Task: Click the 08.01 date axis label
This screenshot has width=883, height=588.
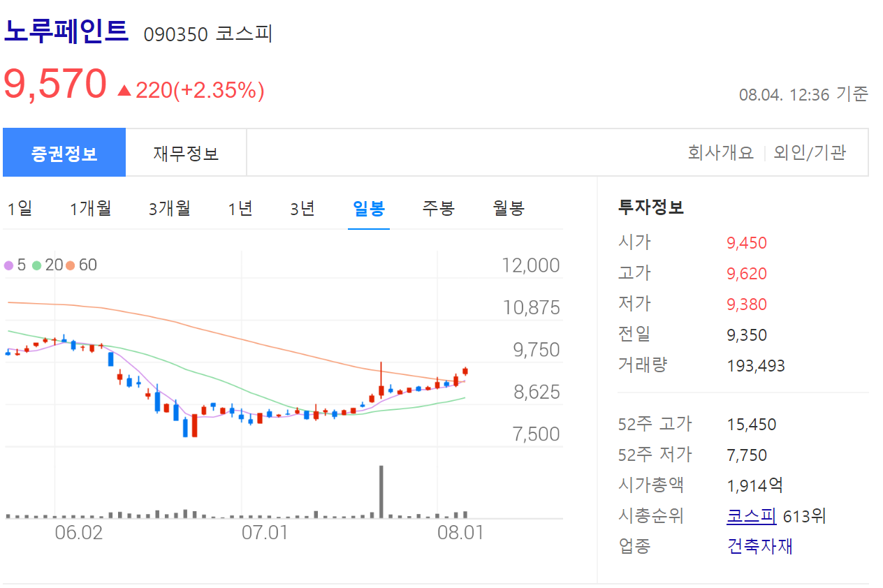Action: 460,534
